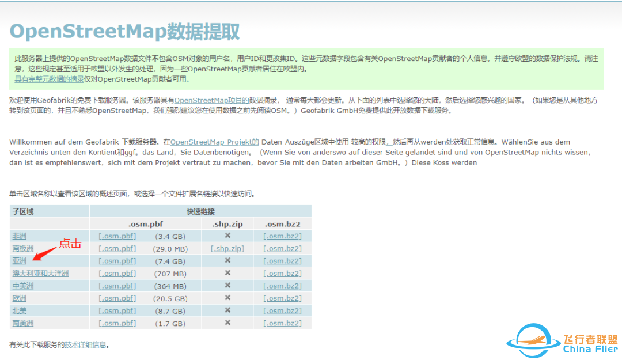Open the 技术详细信息 link
622x364 pixels.
85,344
